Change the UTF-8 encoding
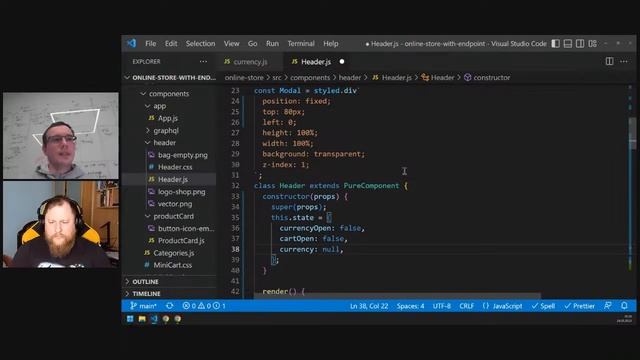 click(x=442, y=306)
